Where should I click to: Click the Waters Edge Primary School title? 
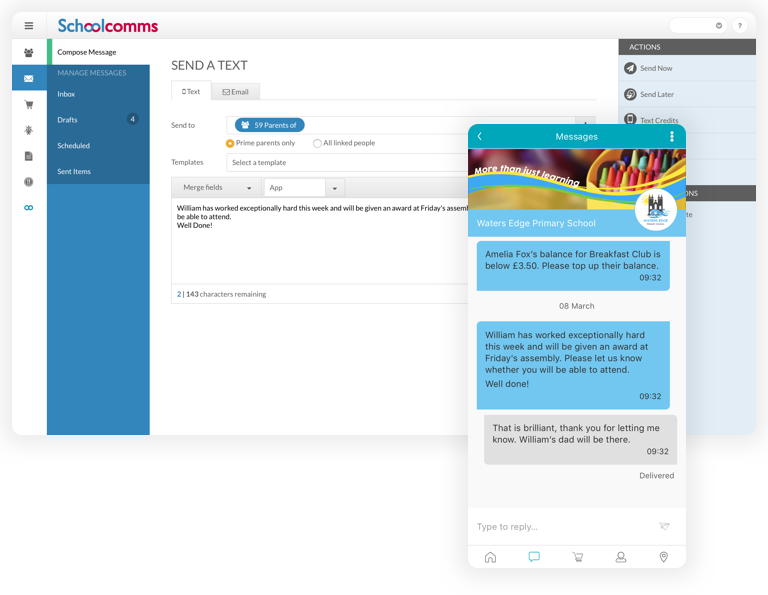click(x=536, y=223)
